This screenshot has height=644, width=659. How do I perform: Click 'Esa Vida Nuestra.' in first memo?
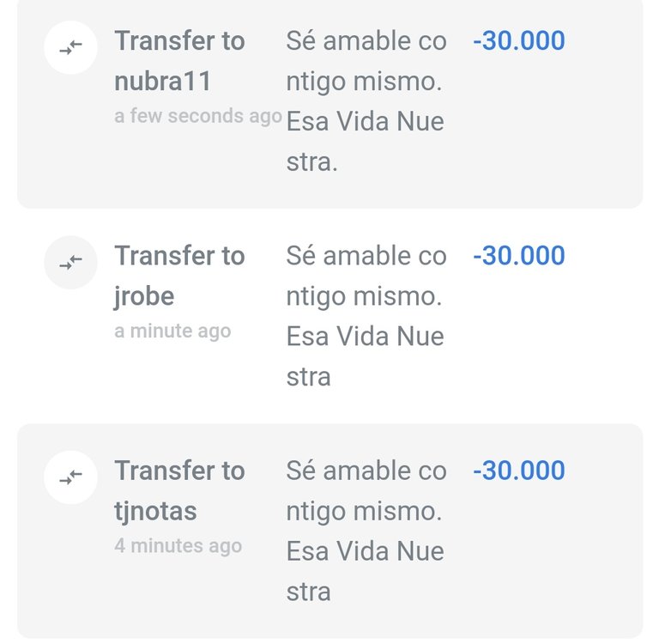point(366,142)
